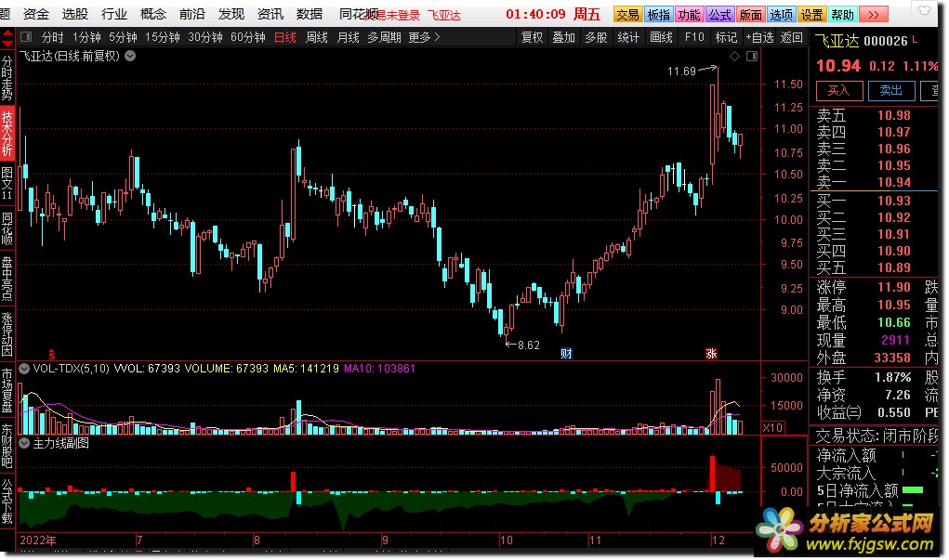Image resolution: width=949 pixels, height=560 pixels.
Task: Switch to 1分钟 period
Action: (x=86, y=37)
